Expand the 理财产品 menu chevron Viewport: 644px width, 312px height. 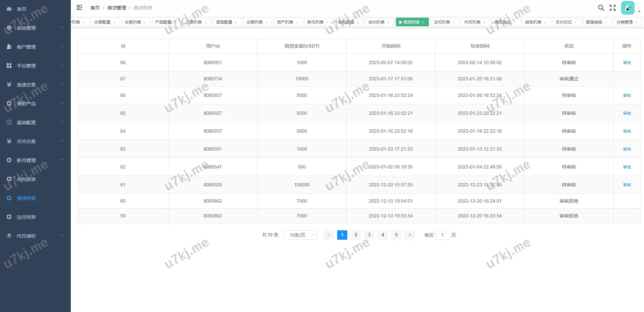pyautogui.click(x=62, y=103)
